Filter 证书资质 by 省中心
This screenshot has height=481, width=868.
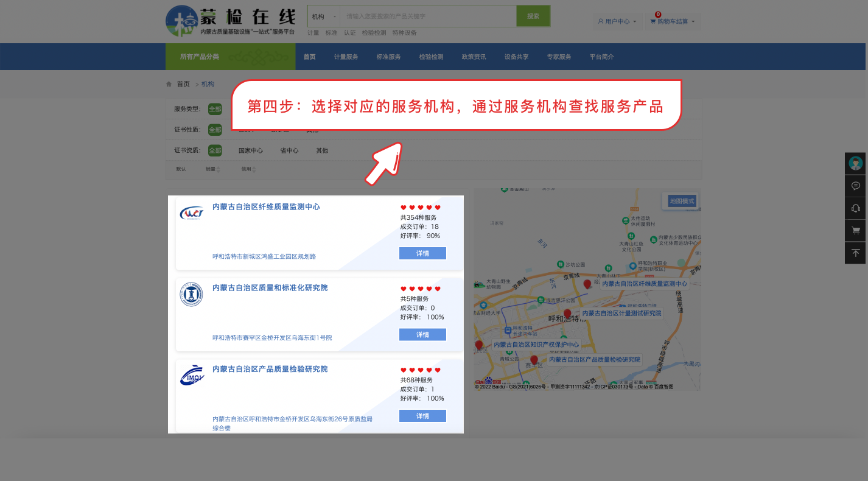pos(289,150)
